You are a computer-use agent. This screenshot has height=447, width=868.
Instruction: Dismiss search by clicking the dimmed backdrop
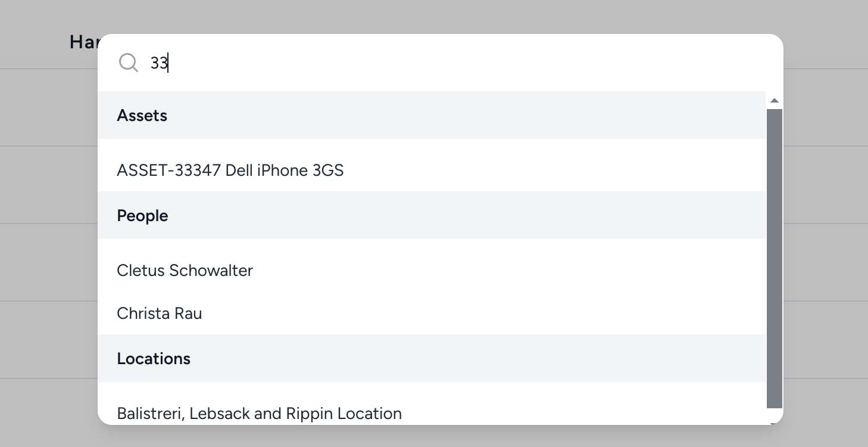pos(48,238)
